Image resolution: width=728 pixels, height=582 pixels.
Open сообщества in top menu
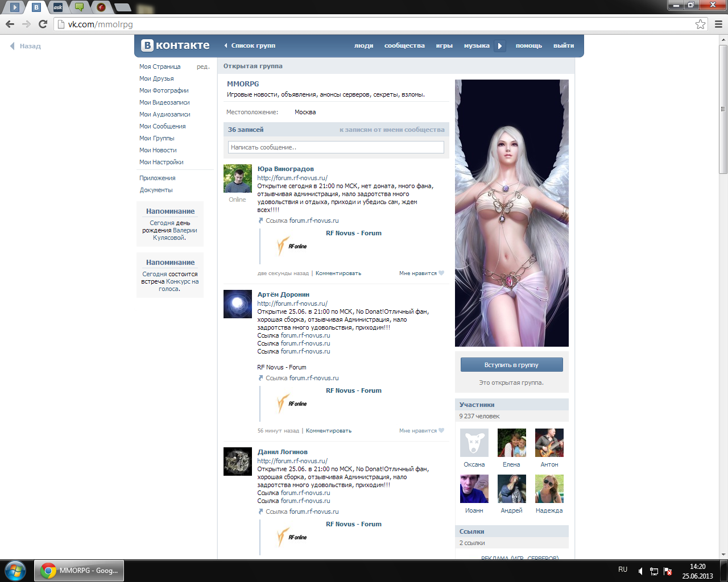[x=404, y=45]
